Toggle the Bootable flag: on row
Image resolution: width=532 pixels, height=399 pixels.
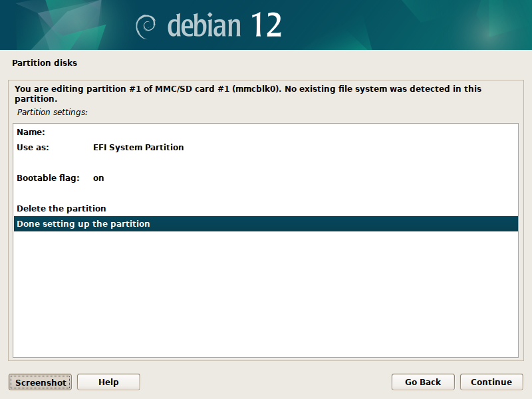pyautogui.click(x=266, y=178)
